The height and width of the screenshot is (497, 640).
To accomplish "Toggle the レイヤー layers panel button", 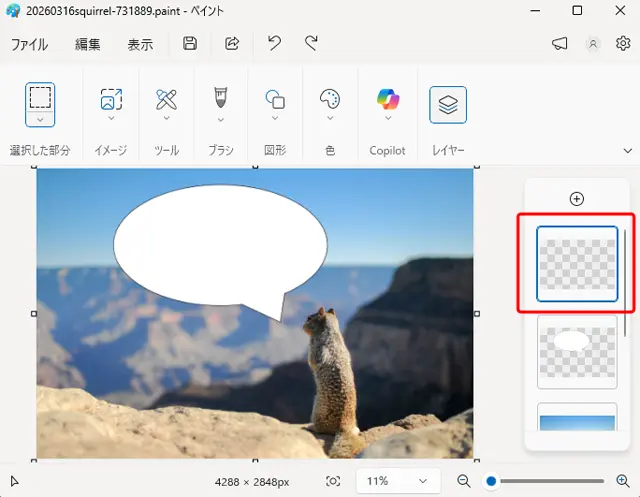I will (x=448, y=105).
